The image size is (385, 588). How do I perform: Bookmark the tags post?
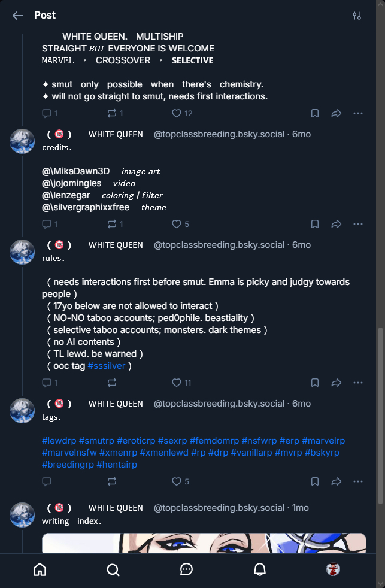pyautogui.click(x=315, y=481)
